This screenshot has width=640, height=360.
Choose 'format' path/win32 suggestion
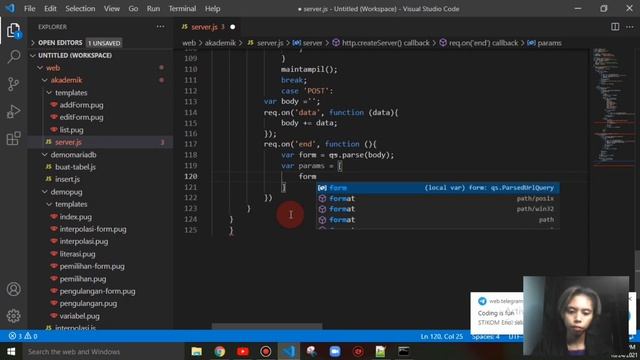438,209
